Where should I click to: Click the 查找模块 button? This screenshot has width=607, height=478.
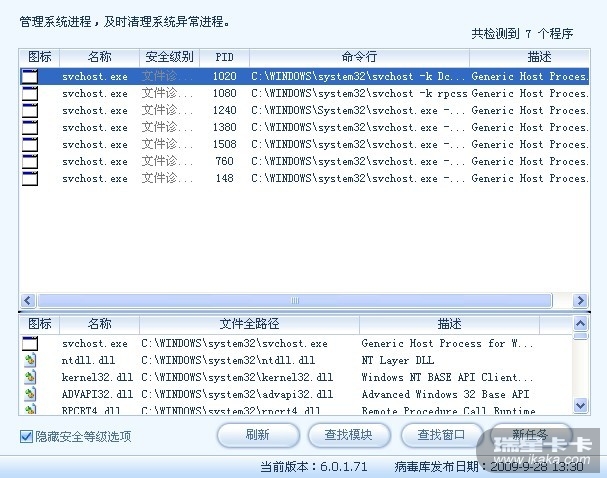click(x=349, y=435)
